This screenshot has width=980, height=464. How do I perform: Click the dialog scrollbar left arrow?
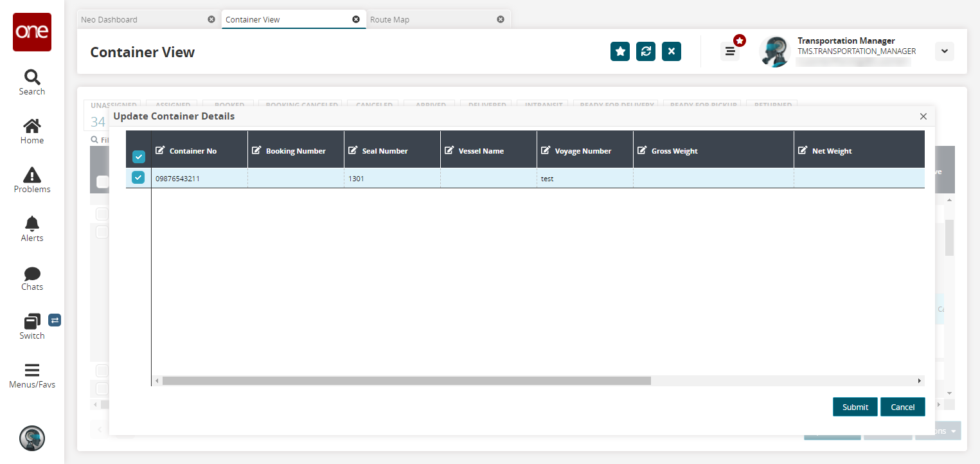(157, 381)
